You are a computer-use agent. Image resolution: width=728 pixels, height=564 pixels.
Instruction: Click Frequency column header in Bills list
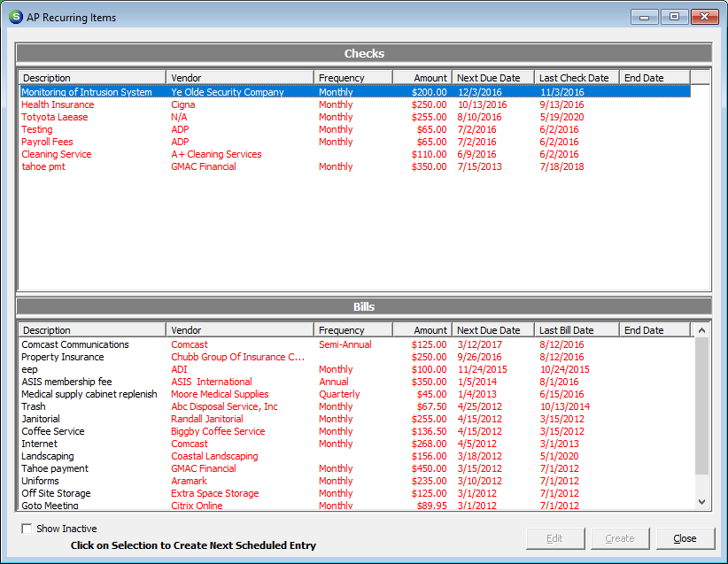[x=353, y=330]
